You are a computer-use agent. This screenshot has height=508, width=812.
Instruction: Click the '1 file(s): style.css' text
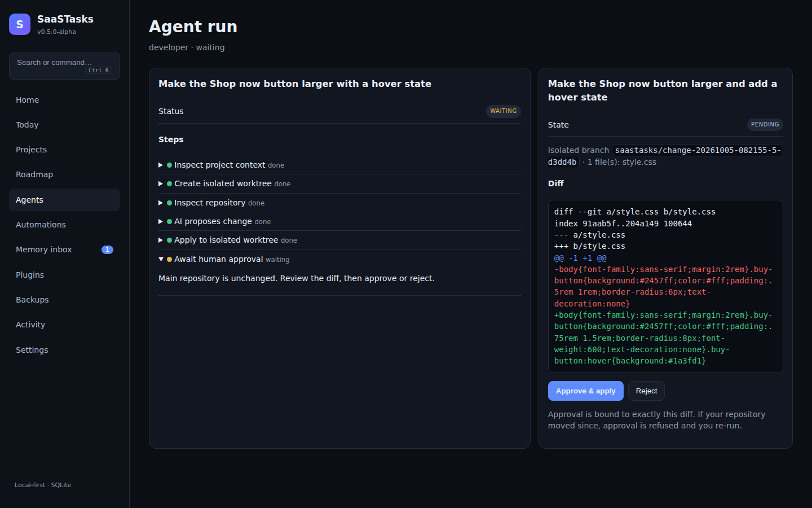tap(622, 162)
